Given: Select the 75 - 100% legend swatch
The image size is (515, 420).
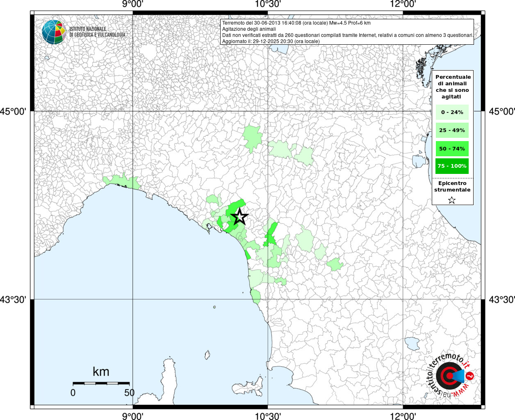Looking at the screenshot, I should point(452,166).
